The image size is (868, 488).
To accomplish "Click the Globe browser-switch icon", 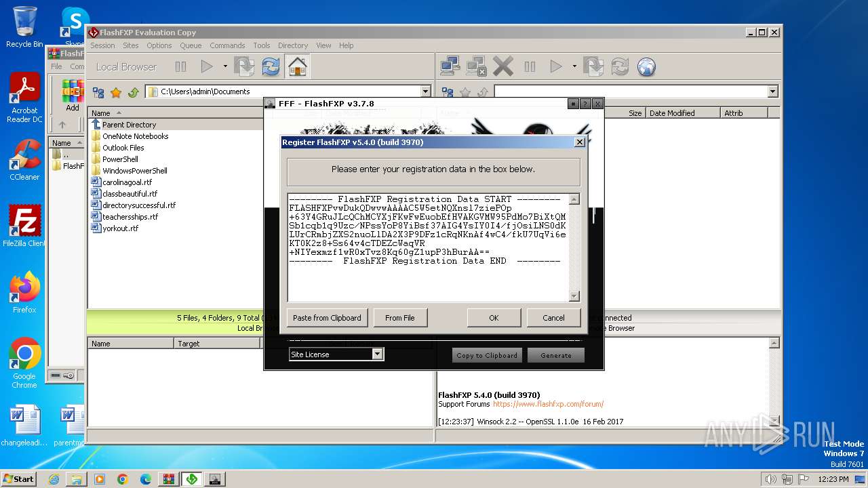I will click(x=646, y=66).
